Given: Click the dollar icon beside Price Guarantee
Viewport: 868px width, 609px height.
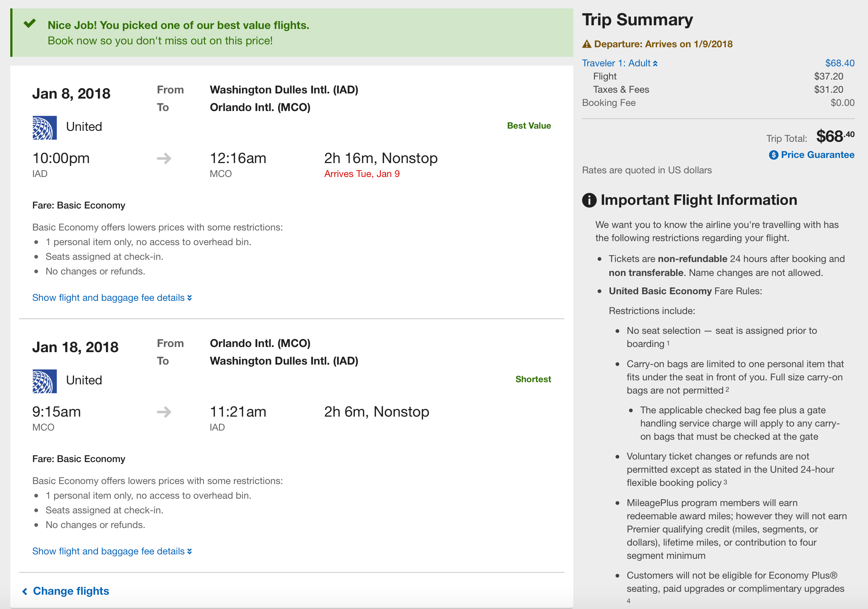Looking at the screenshot, I should point(773,155).
